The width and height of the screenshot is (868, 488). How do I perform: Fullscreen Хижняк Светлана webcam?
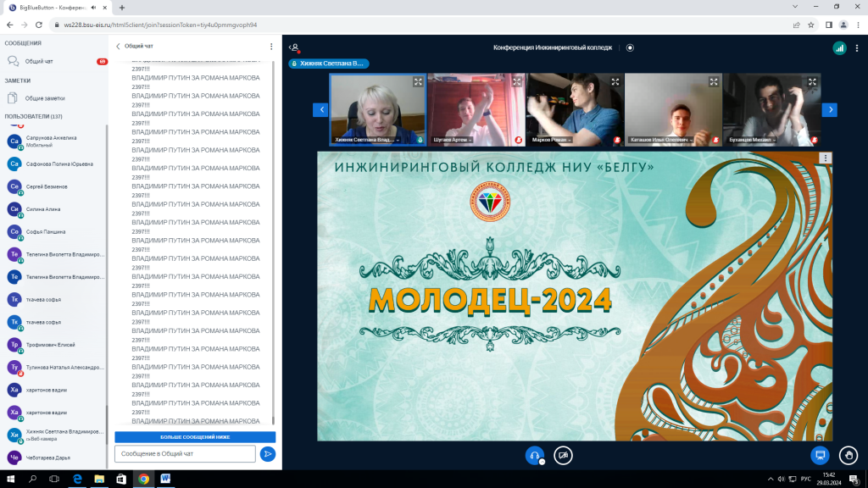pyautogui.click(x=418, y=82)
